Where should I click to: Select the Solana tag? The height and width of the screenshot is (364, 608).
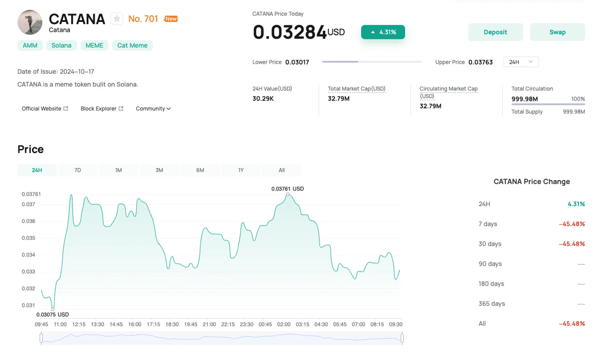click(62, 46)
